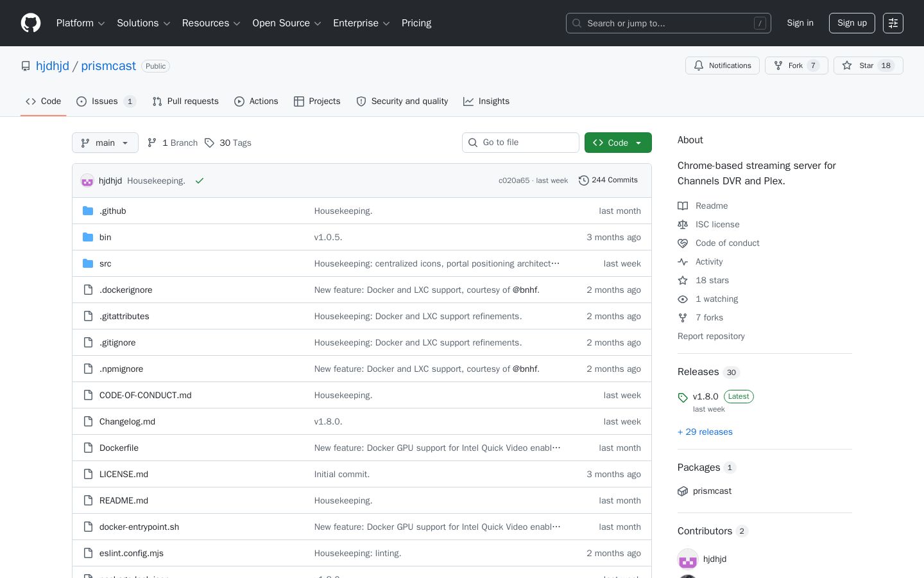Click the star icon in Star button

click(x=847, y=66)
